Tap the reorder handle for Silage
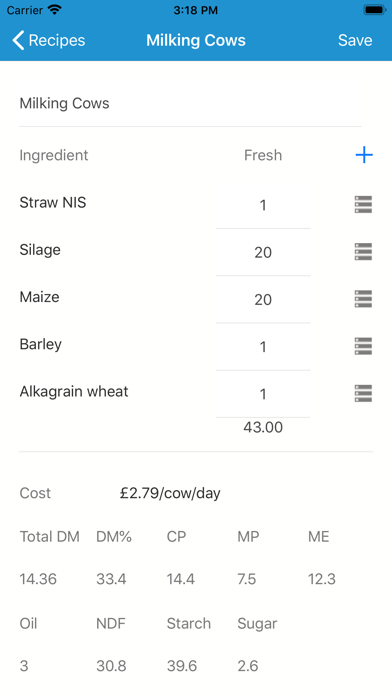Screen dimensions: 392x696 click(363, 252)
